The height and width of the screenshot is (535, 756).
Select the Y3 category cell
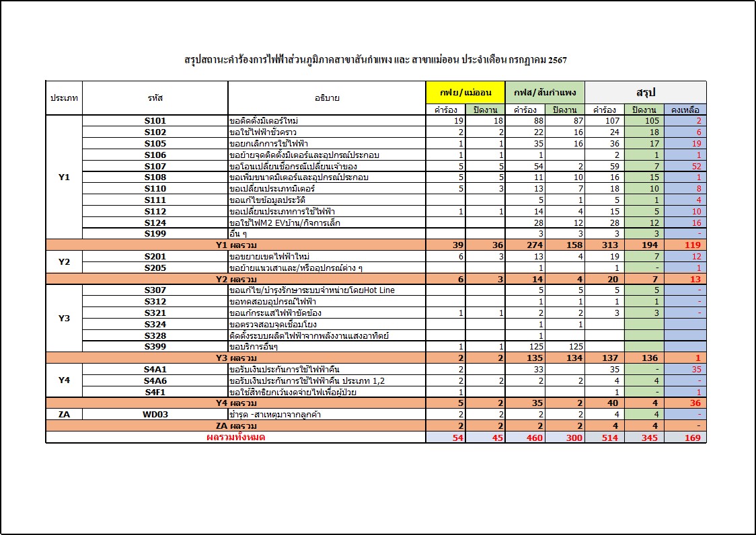click(x=64, y=318)
